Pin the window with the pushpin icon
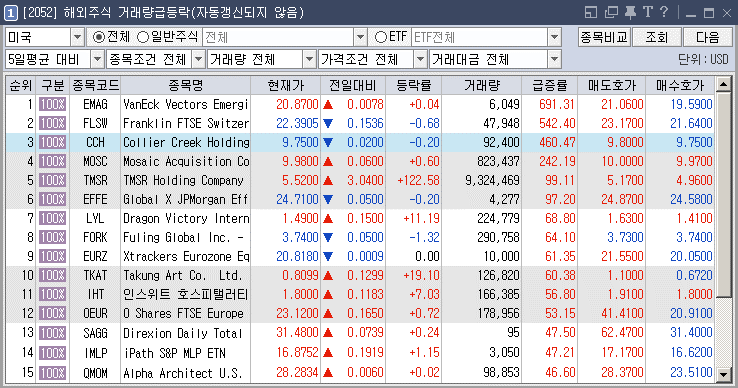The image size is (738, 388). click(630, 12)
